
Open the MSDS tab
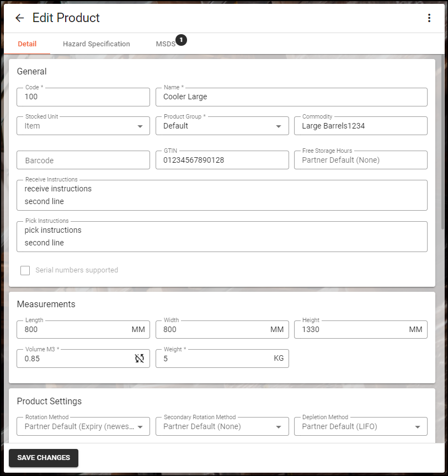[166, 44]
